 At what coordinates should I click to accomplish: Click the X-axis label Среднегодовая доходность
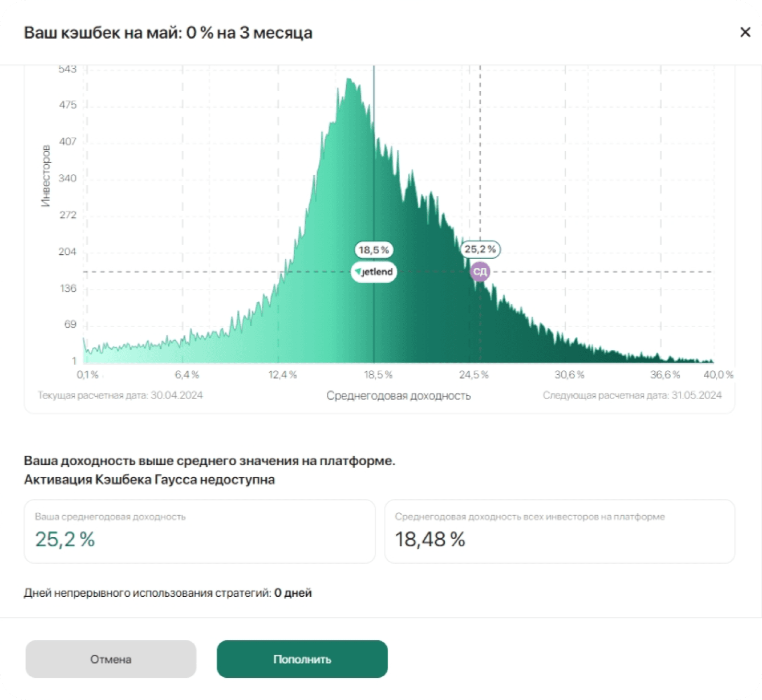[398, 396]
